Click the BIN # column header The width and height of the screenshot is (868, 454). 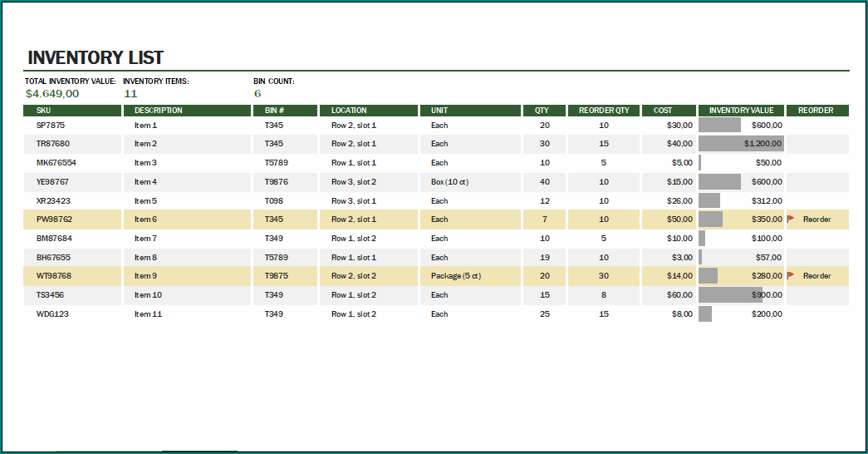tap(275, 111)
